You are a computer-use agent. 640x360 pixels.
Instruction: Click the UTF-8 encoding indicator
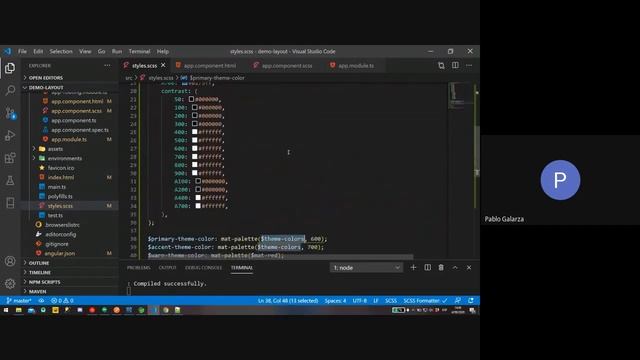pyautogui.click(x=360, y=301)
